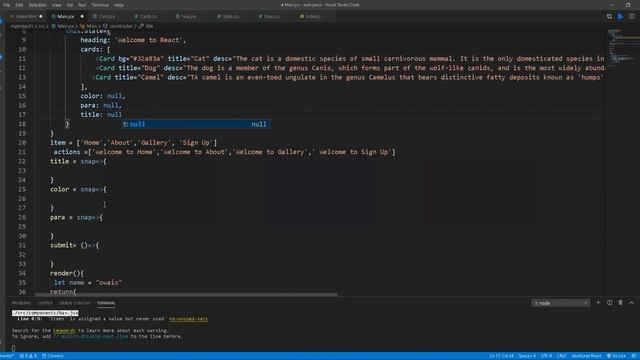Switch to the style.css editor tab
The image size is (640, 360).
point(231,17)
